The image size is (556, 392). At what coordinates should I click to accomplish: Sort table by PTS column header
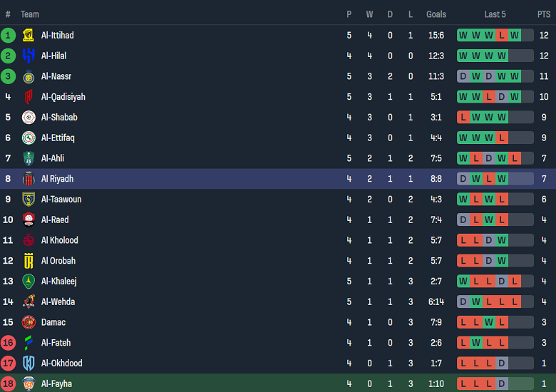[544, 14]
